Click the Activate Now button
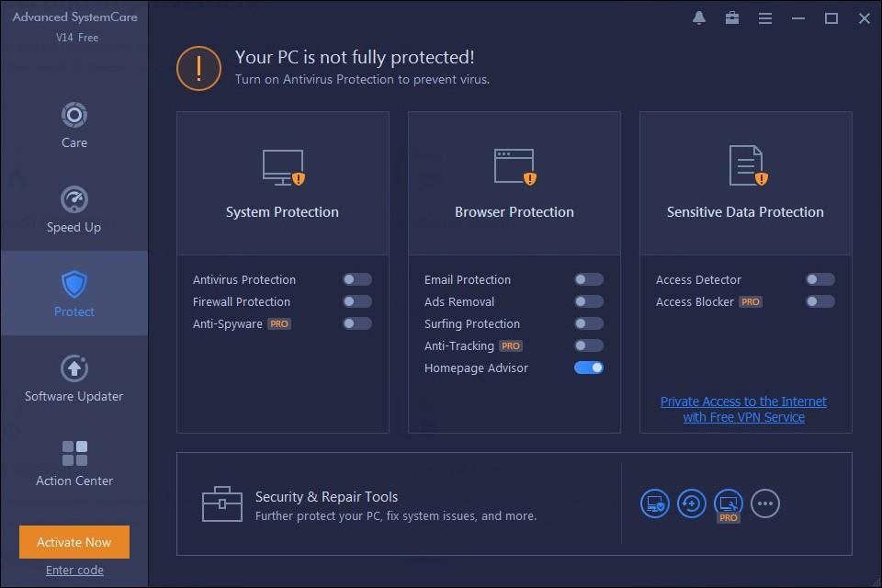The height and width of the screenshot is (588, 882). point(74,542)
